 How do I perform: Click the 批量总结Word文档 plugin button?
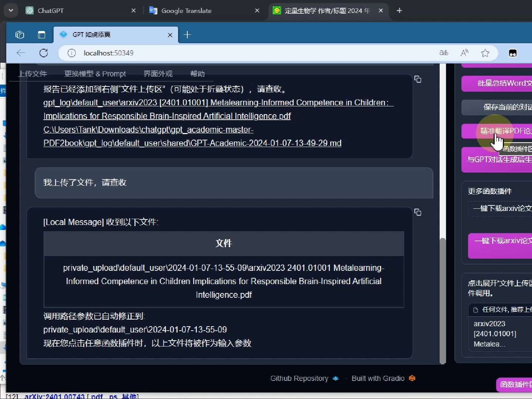(497, 83)
